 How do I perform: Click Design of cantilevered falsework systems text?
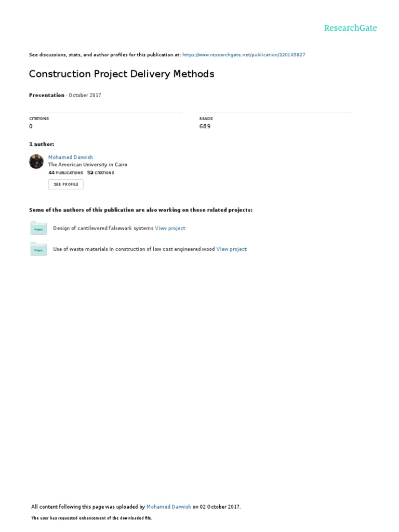point(103,229)
